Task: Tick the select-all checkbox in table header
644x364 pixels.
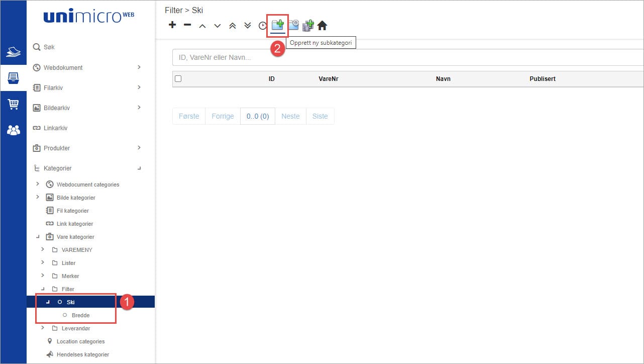Action: pos(178,78)
